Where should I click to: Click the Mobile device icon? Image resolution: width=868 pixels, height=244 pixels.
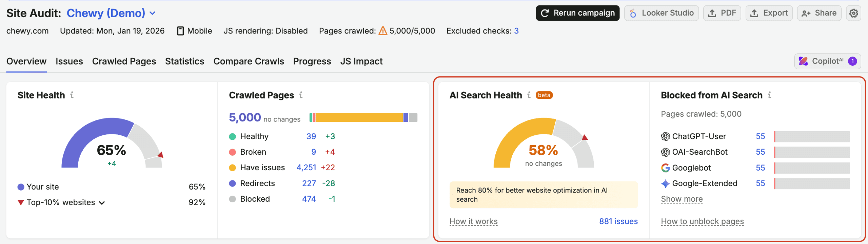tap(180, 31)
